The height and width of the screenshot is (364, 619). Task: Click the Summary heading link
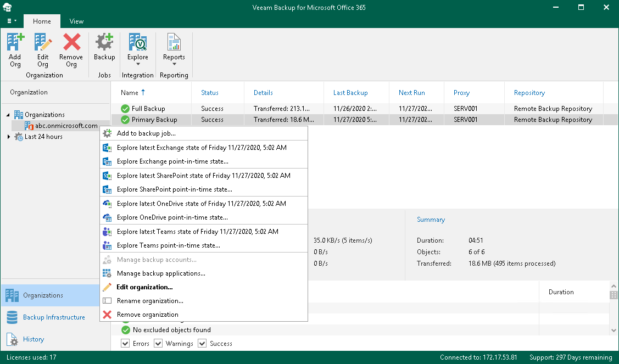[431, 220]
